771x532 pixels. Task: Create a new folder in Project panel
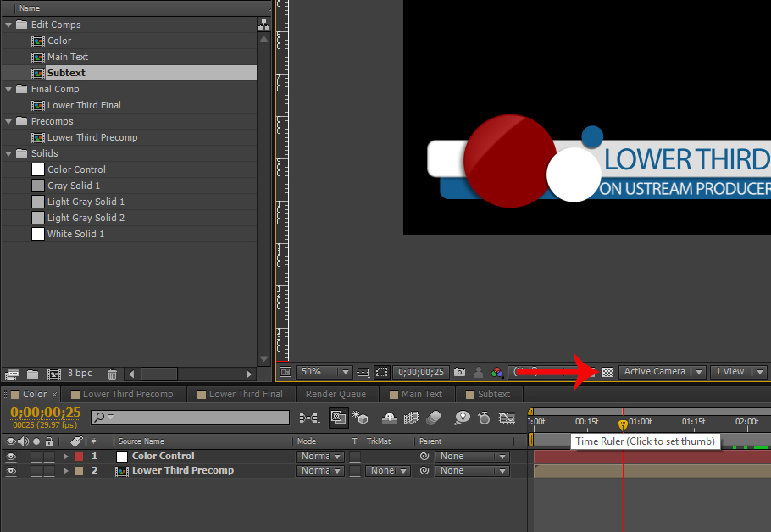[x=32, y=374]
